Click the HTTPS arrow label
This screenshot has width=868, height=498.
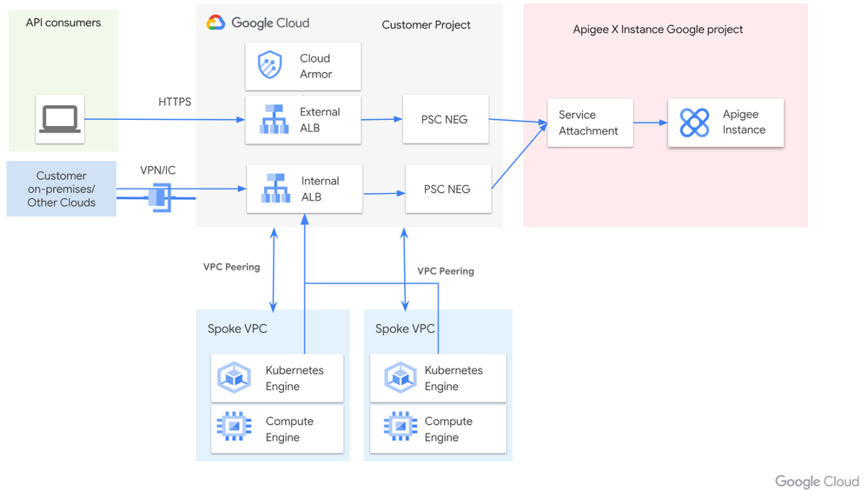point(175,102)
